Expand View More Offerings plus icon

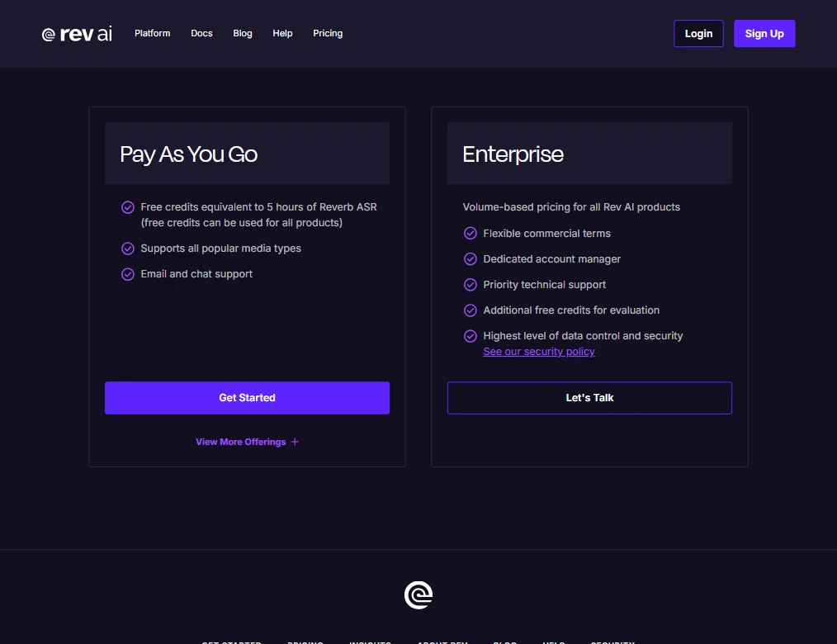295,442
